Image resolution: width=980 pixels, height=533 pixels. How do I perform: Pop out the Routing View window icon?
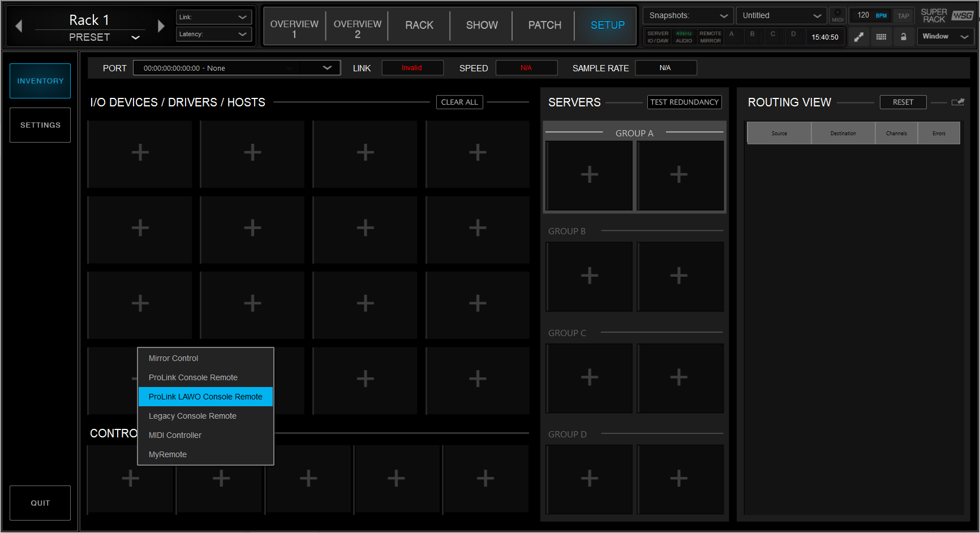tap(958, 102)
